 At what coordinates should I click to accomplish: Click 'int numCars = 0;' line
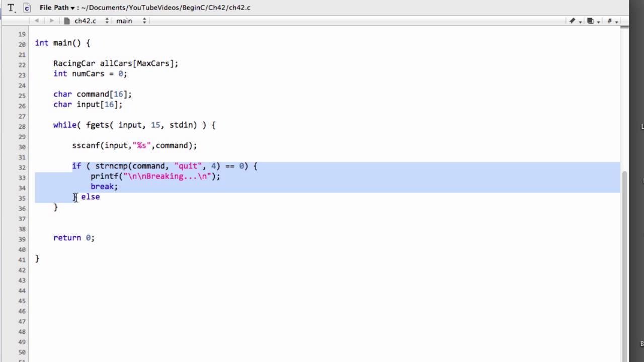click(x=90, y=73)
